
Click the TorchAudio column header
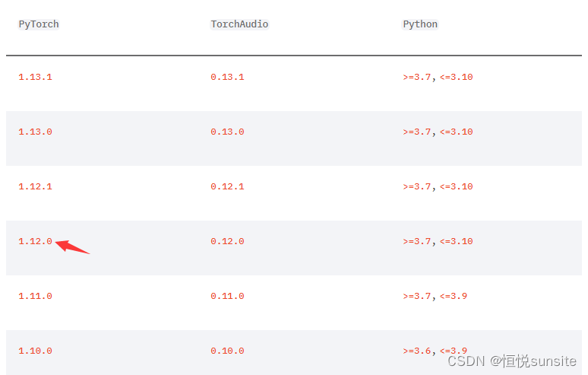click(239, 24)
